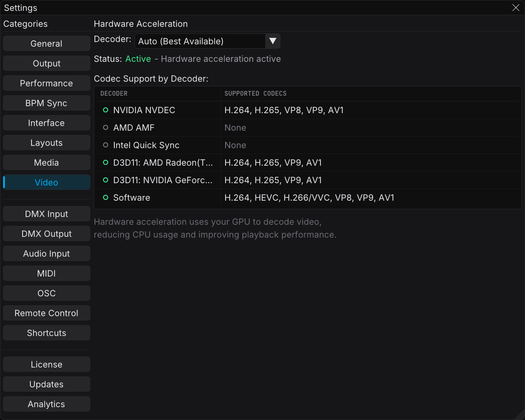
Task: Open the Analytics category
Action: click(47, 404)
